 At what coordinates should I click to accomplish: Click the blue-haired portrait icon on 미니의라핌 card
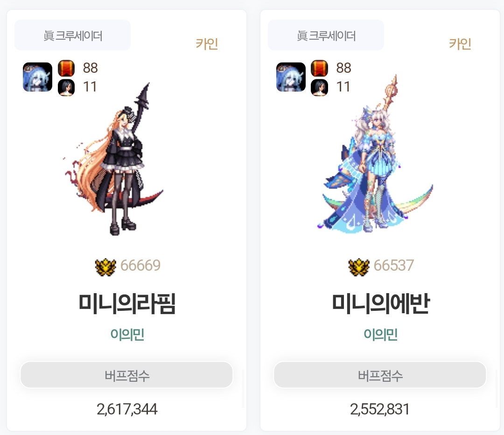click(38, 77)
